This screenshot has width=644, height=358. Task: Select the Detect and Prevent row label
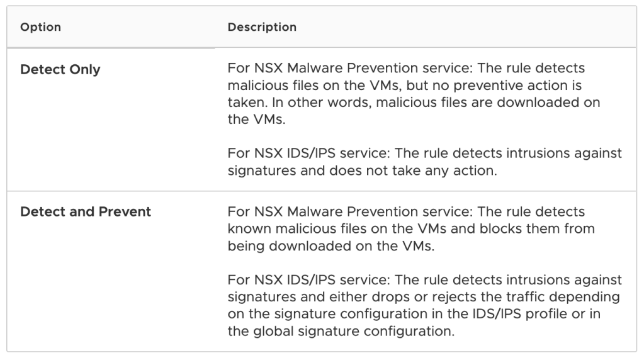pyautogui.click(x=86, y=211)
